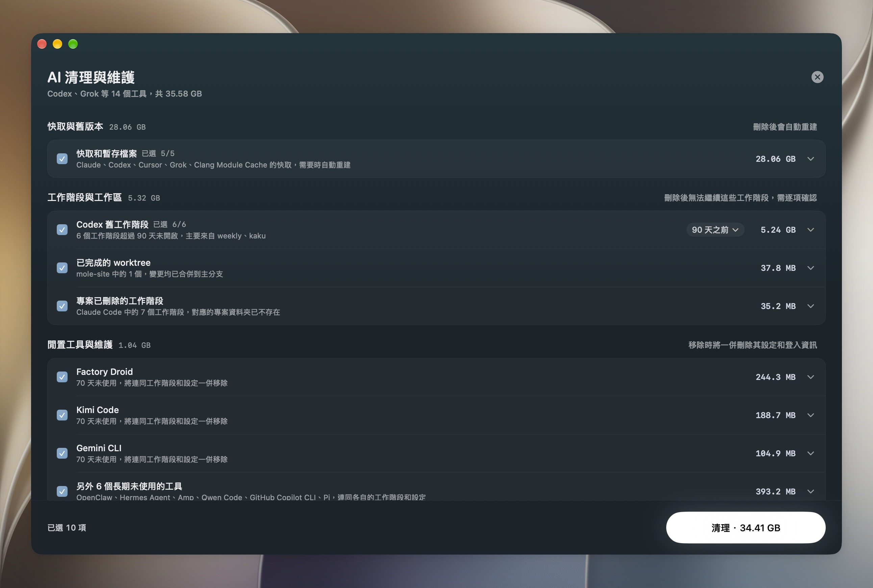The height and width of the screenshot is (588, 873).
Task: Click the 35.2 MB size text
Action: coord(778,306)
